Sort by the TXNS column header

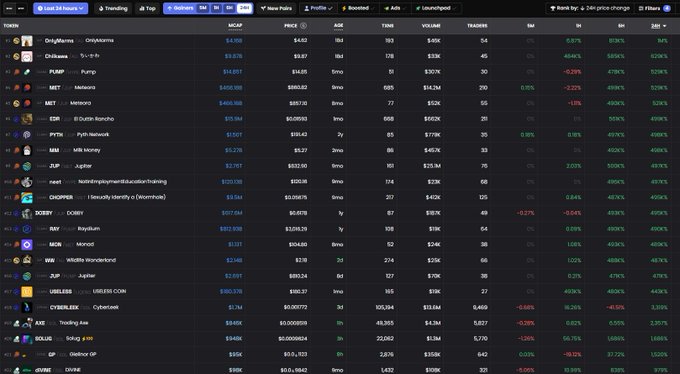(388, 26)
